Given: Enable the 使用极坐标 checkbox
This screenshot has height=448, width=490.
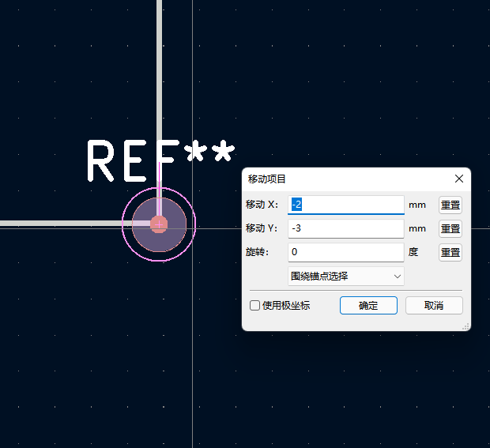Looking at the screenshot, I should tap(254, 305).
